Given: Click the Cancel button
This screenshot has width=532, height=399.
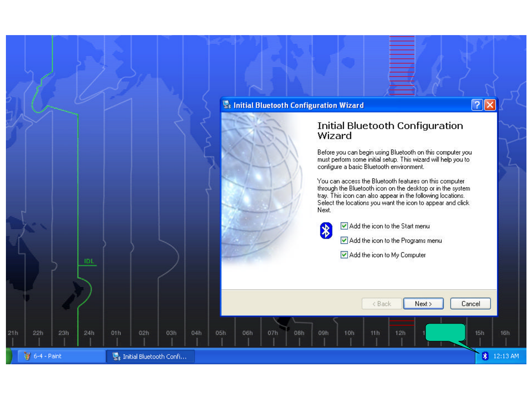Looking at the screenshot, I should coord(471,304).
